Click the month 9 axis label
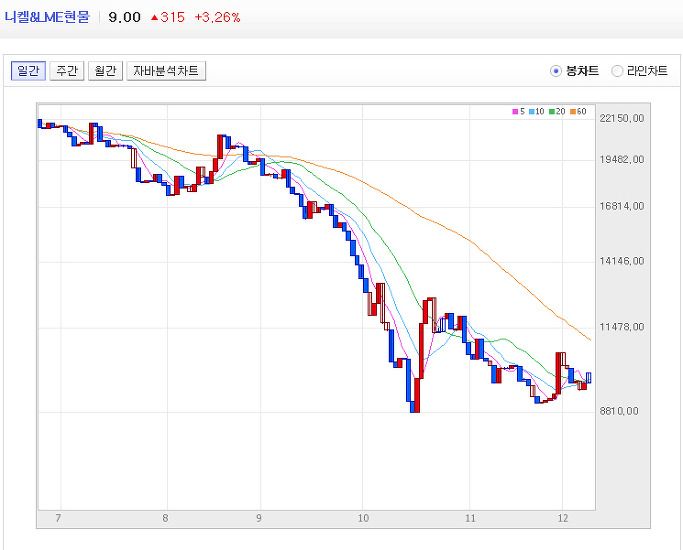 coord(259,518)
